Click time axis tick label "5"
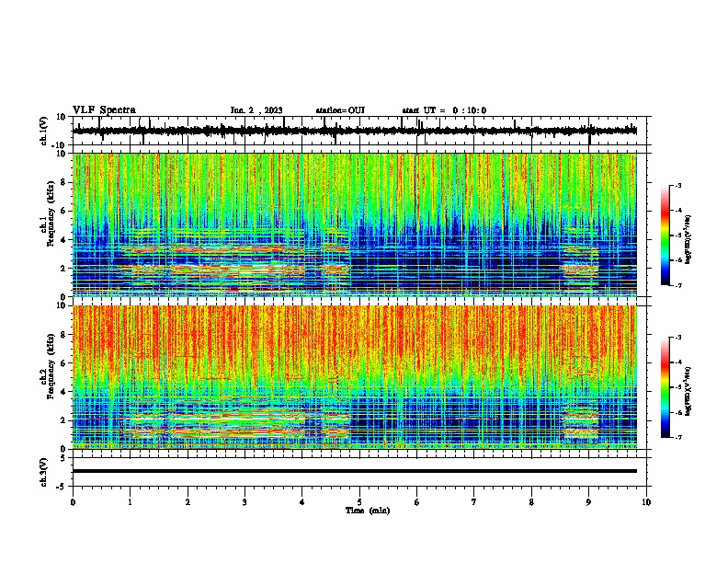Screen dimensions: 728x563 click(359, 501)
